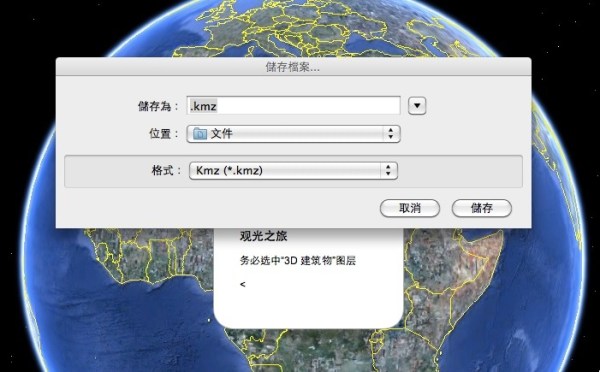Image resolution: width=600 pixels, height=372 pixels.
Task: Click the 儲存 save button
Action: [481, 208]
